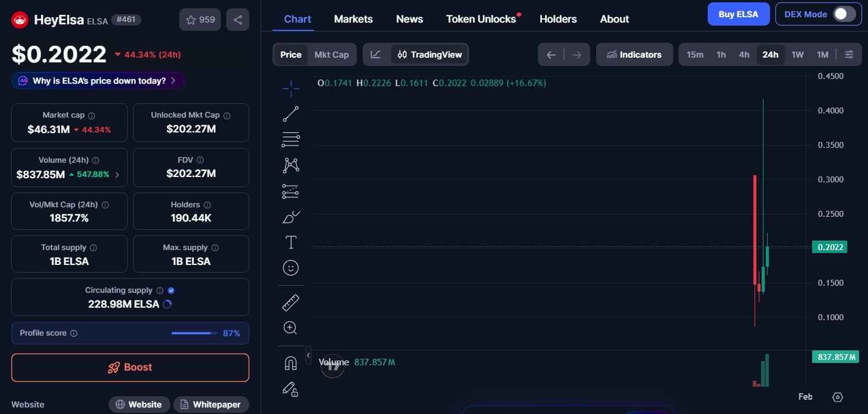Activate the chart zoom-in tool

pos(291,327)
